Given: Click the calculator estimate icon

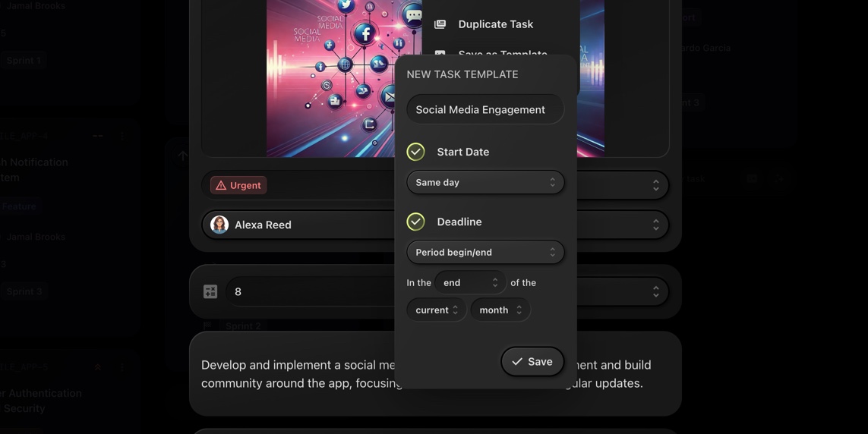Looking at the screenshot, I should pyautogui.click(x=210, y=291).
